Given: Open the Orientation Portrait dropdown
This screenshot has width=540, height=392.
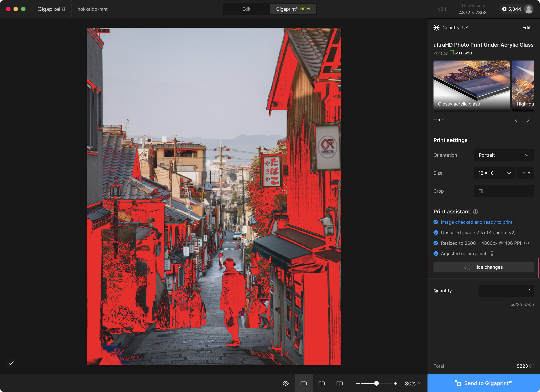Looking at the screenshot, I should (504, 155).
